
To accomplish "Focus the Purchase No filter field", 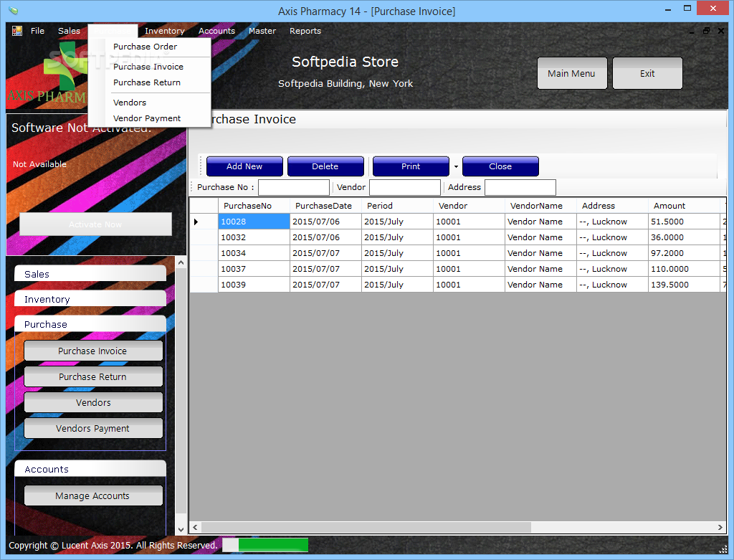I will [x=294, y=187].
